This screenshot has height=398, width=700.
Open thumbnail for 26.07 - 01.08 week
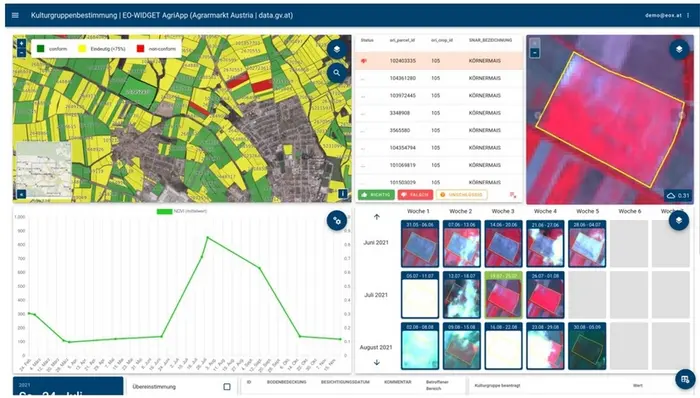pos(545,295)
